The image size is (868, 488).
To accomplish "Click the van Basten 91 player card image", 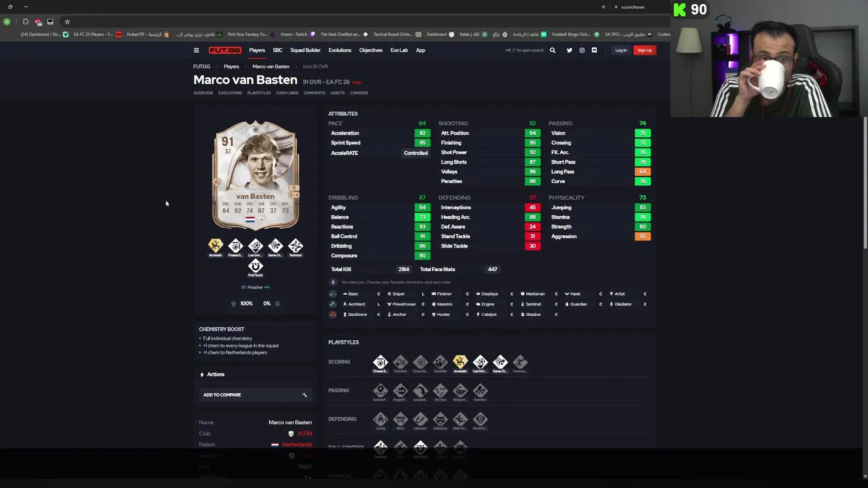I will click(x=256, y=176).
